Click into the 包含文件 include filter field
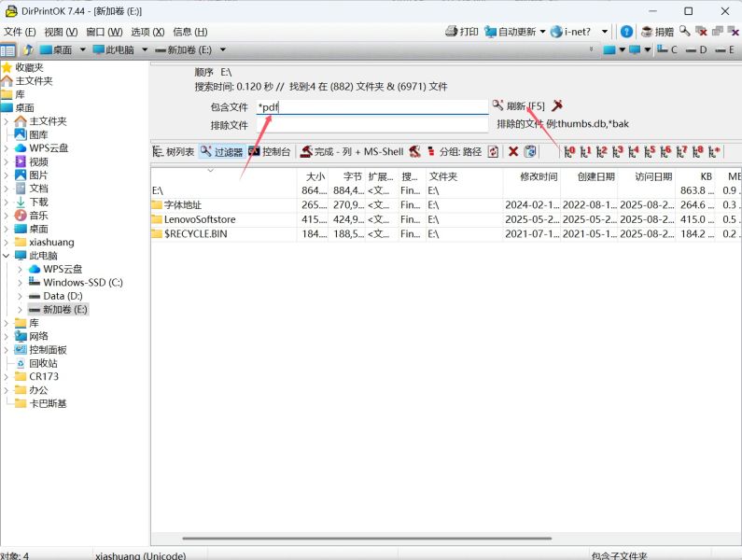 pyautogui.click(x=372, y=107)
